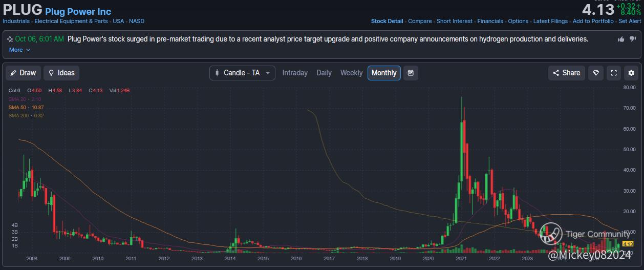Open the Candle - TA chart type dropdown
Viewport: 644px width, 270px height.
(x=242, y=73)
